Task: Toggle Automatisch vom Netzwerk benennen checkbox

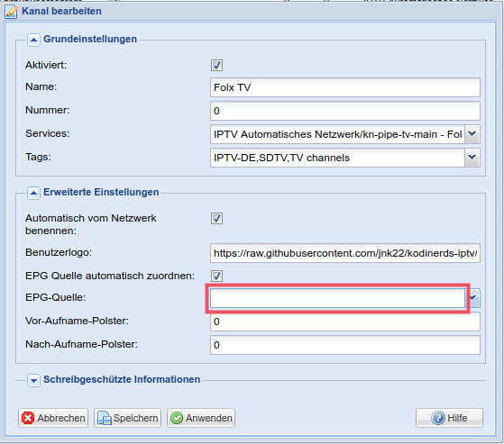Action: (216, 218)
